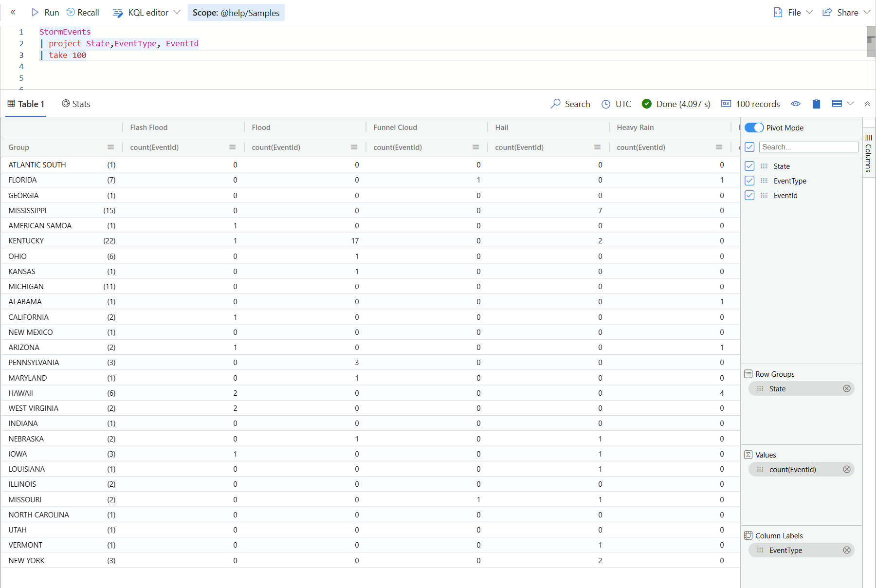876x588 pixels.
Task: Click the Row Groups section icon
Action: pos(748,374)
